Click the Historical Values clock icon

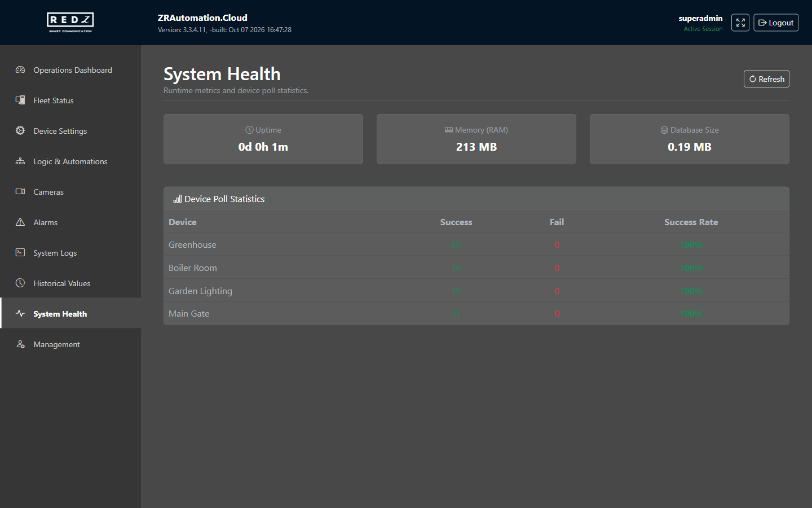pyautogui.click(x=20, y=283)
